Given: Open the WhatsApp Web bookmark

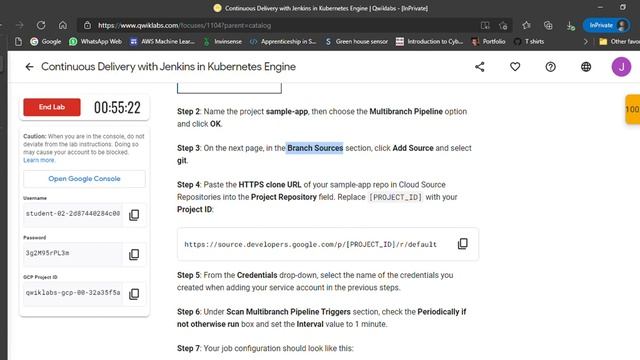Looking at the screenshot, I should click(96, 41).
